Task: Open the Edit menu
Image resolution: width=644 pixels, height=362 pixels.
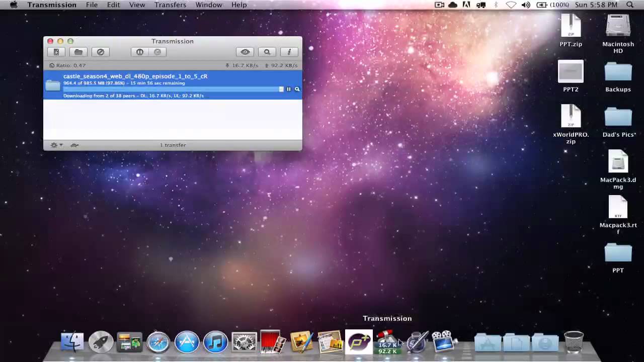Action: 113,5
